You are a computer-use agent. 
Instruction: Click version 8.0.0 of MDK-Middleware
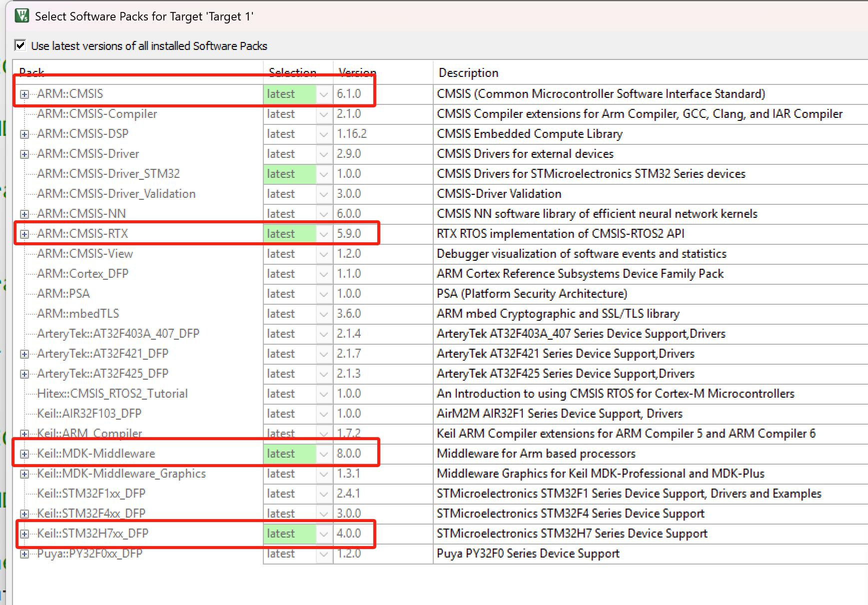coord(349,454)
